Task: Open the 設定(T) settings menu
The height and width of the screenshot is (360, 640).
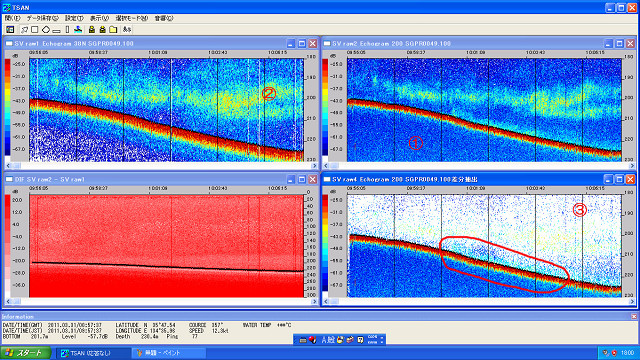Action: [x=74, y=18]
